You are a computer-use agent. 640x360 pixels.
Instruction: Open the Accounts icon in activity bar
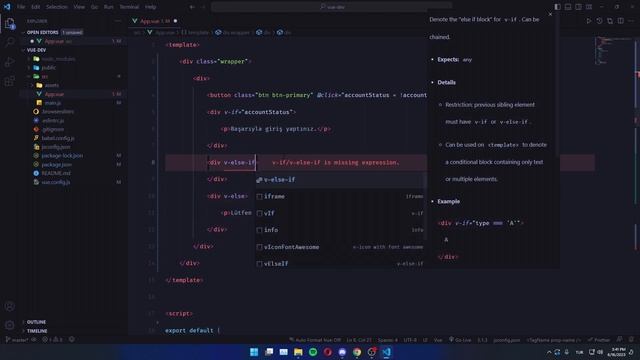pos(9,307)
